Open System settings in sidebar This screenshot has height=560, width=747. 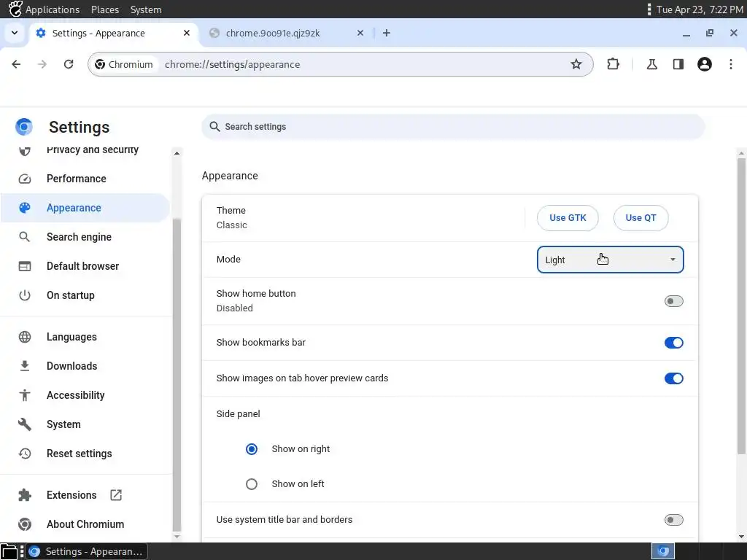pyautogui.click(x=86, y=424)
